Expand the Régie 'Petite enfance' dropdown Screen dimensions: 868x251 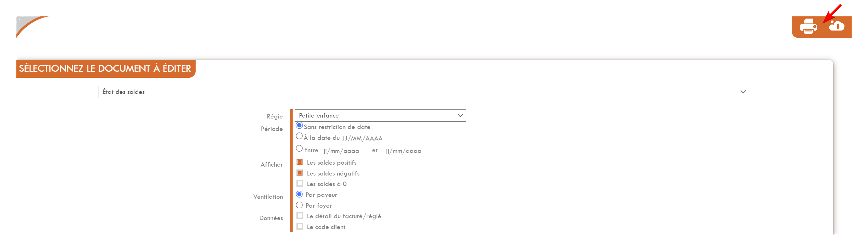380,115
